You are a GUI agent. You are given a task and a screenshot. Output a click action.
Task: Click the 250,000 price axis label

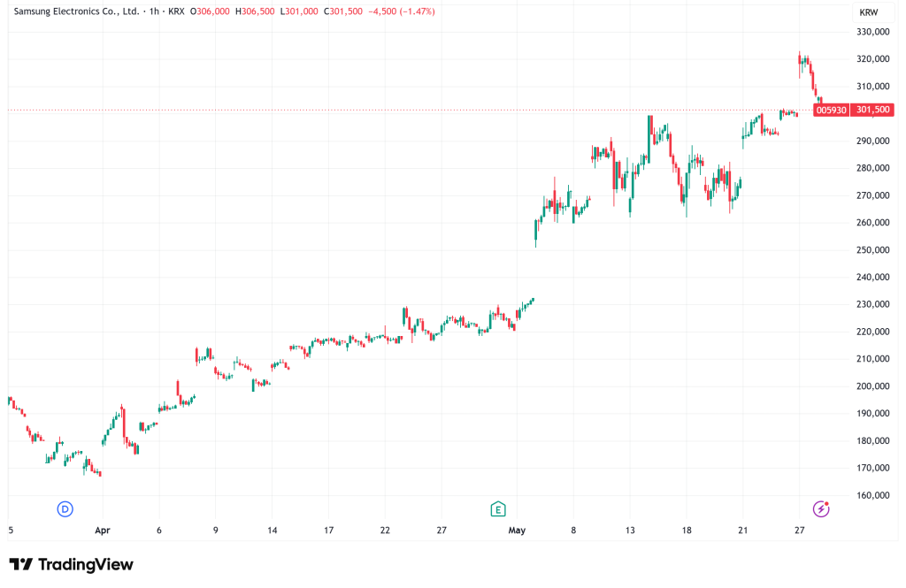[872, 250]
